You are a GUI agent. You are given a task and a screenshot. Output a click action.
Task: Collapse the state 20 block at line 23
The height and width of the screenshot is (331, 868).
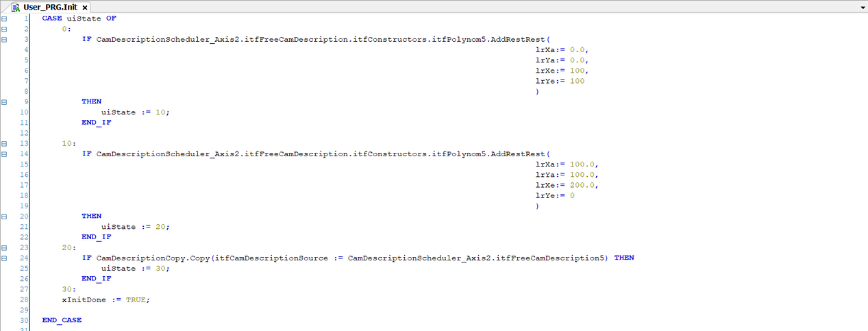click(x=4, y=247)
